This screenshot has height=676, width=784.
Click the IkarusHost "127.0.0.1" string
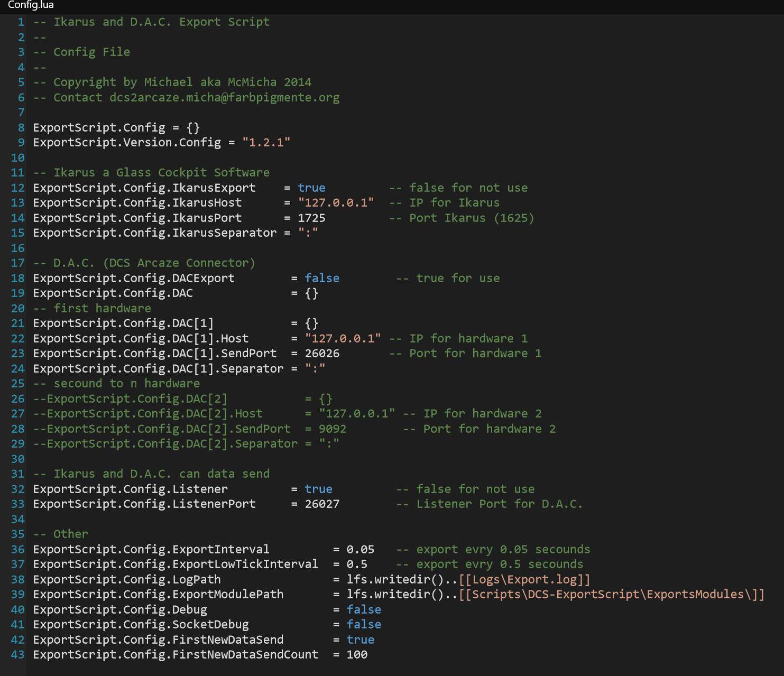pos(336,203)
